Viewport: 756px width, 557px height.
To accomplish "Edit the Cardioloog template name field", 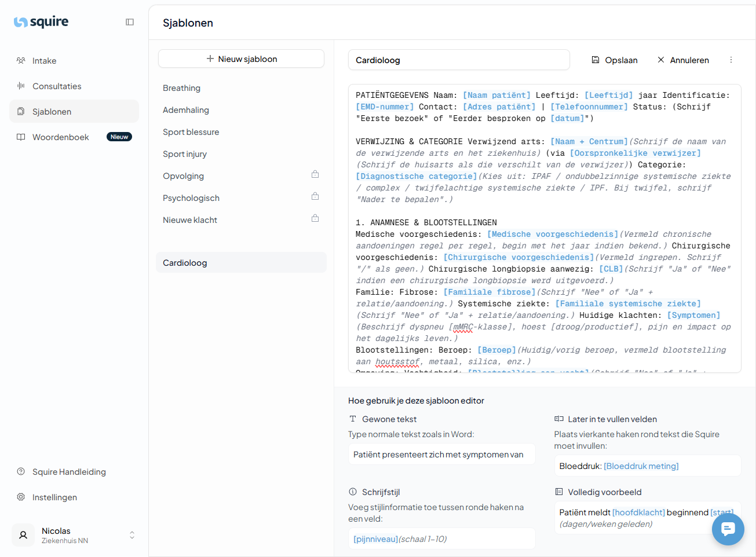I will (459, 60).
